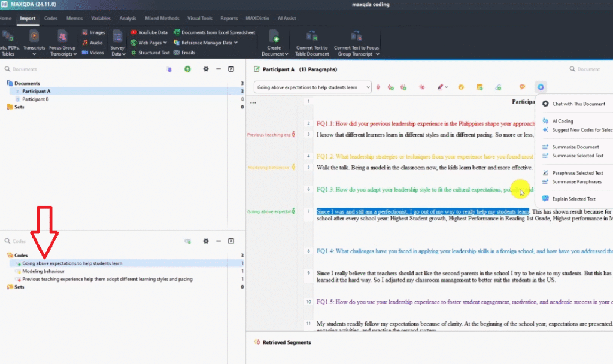Click the AI Assist sparkle icon in document toolbar
The image size is (613, 364).
click(541, 87)
